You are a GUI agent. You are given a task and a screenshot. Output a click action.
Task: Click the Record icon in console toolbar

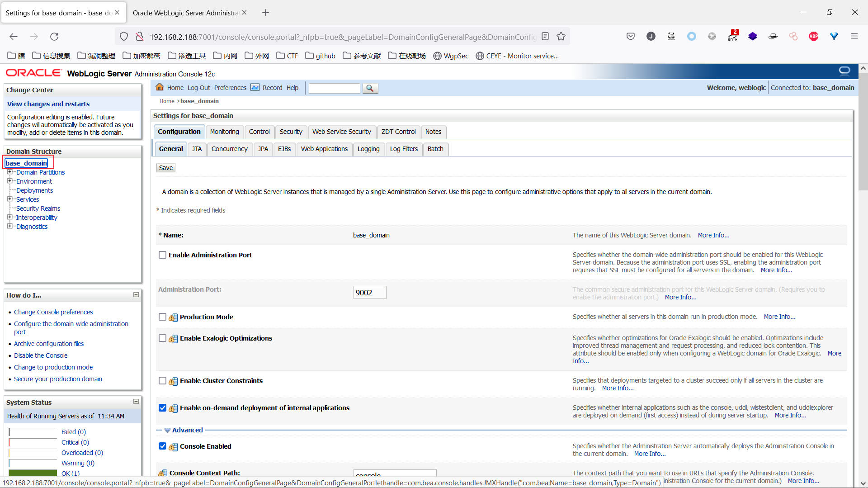click(255, 87)
